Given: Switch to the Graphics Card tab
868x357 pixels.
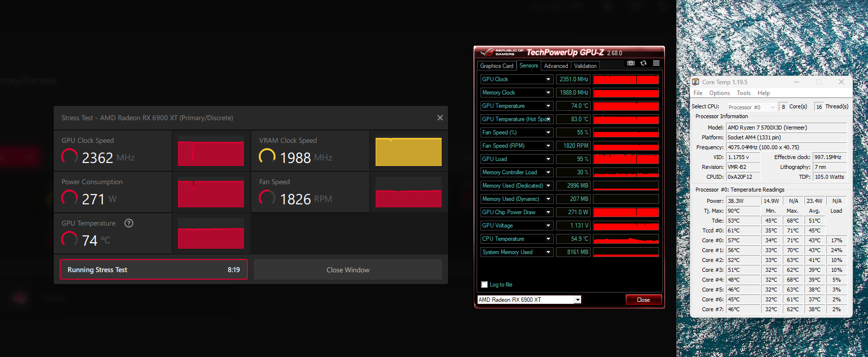Looking at the screenshot, I should pyautogui.click(x=496, y=66).
